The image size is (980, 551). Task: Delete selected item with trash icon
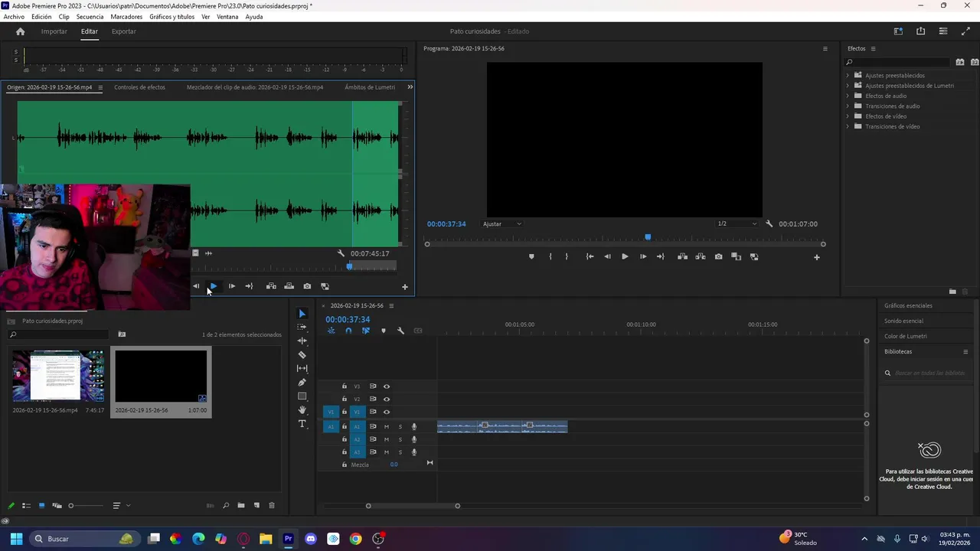point(271,505)
